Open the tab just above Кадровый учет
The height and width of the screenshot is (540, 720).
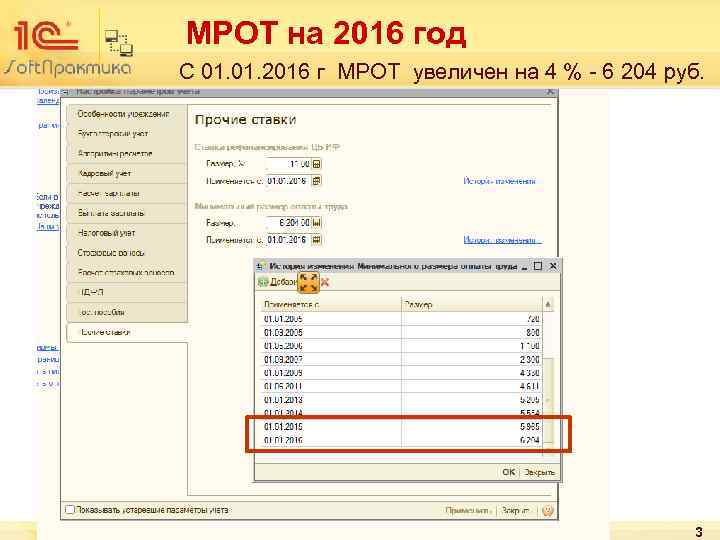click(x=127, y=153)
